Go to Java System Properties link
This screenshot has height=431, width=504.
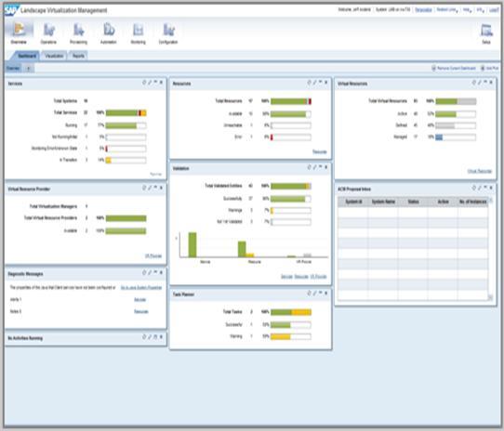click(x=141, y=287)
